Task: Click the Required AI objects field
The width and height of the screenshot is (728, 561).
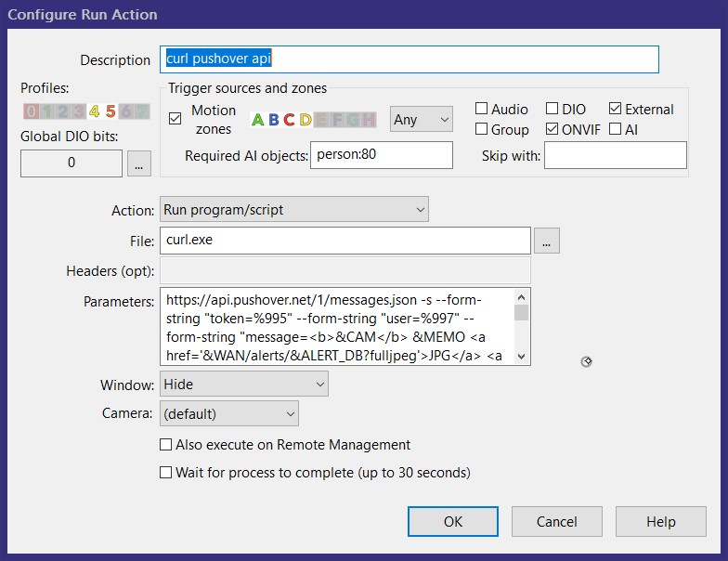Action: click(x=381, y=155)
